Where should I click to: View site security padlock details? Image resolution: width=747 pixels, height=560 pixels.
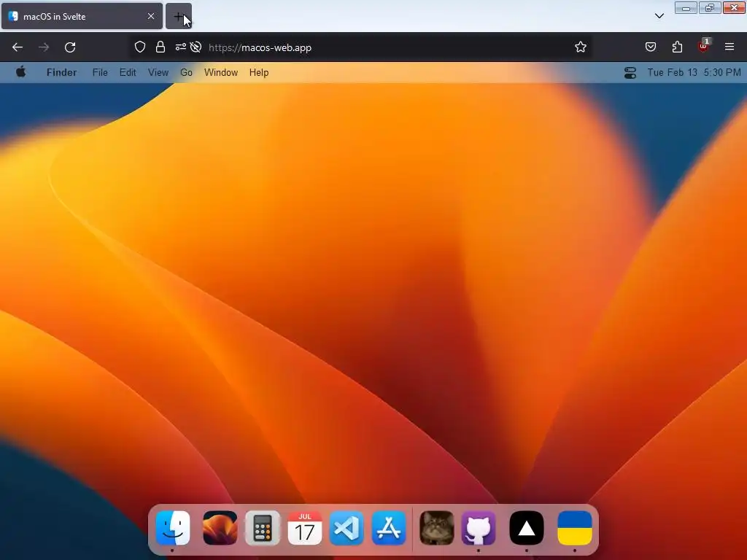point(160,47)
